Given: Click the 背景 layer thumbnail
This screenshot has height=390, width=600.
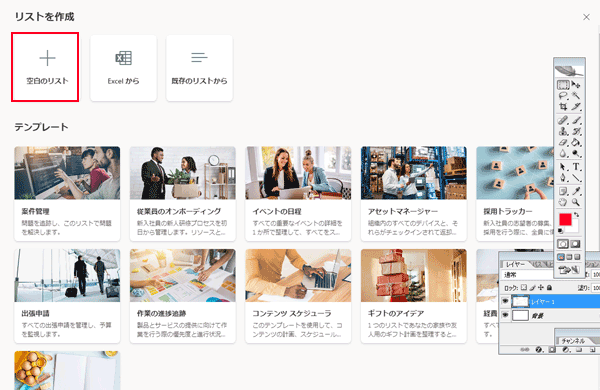Looking at the screenshot, I should point(520,315).
